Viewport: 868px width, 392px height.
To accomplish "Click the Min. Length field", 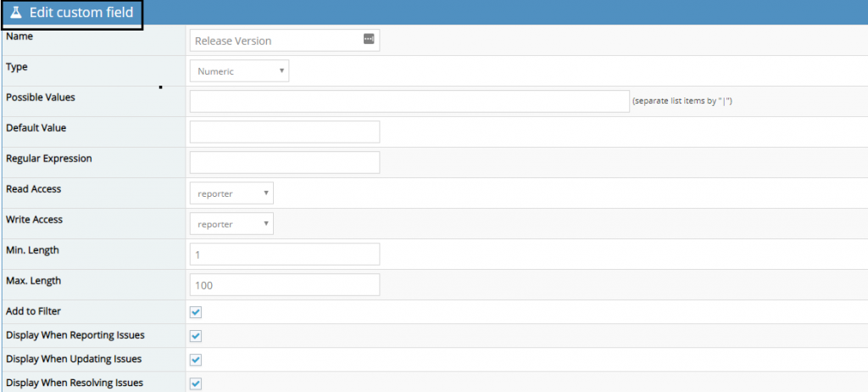I will point(285,254).
